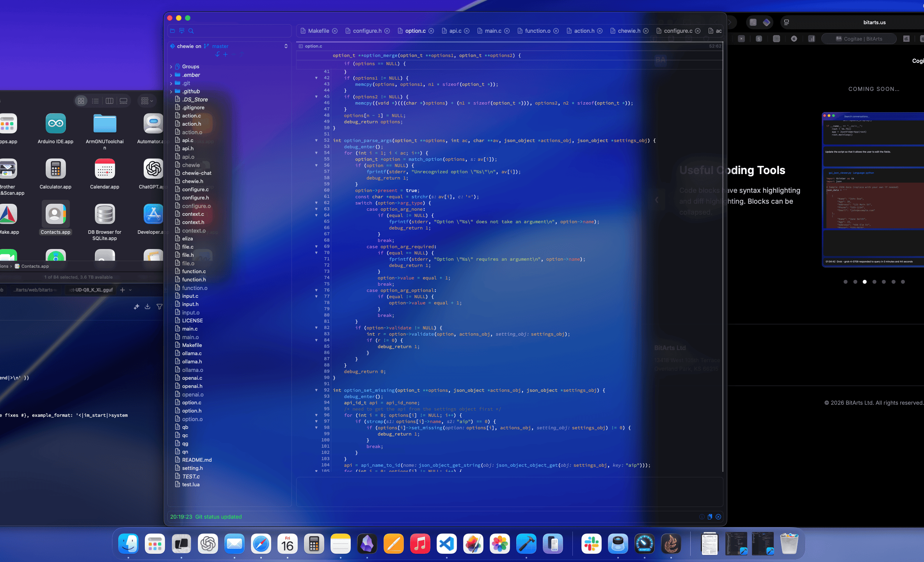Image resolution: width=924 pixels, height=562 pixels.
Task: Switch to the Makefile tab
Action: pyautogui.click(x=318, y=31)
